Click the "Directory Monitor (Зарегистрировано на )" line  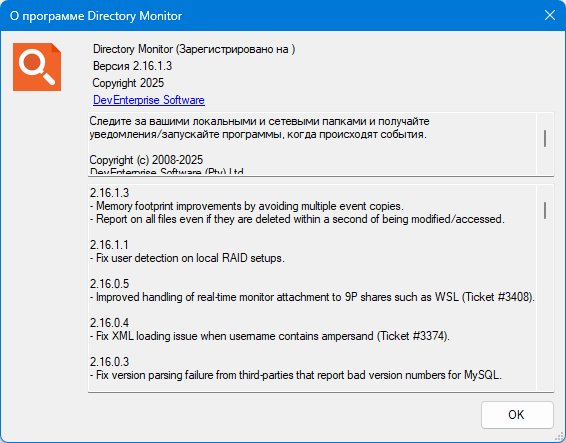click(194, 49)
